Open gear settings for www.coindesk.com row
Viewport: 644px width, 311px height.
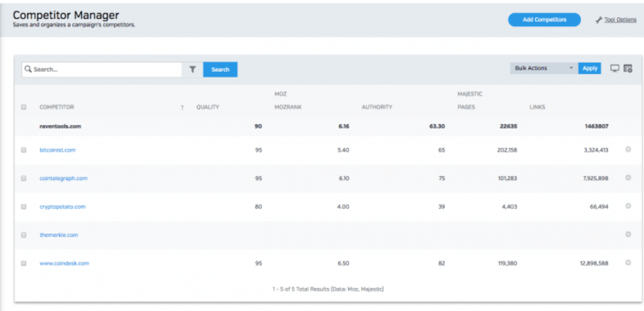pos(628,262)
